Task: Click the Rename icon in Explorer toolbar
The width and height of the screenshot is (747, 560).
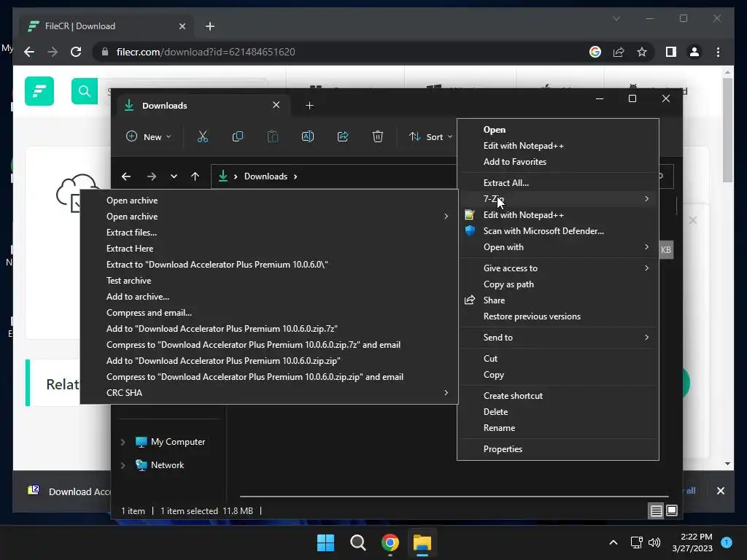Action: tap(308, 136)
